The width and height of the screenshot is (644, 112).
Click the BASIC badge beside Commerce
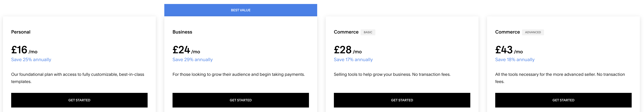[368, 32]
